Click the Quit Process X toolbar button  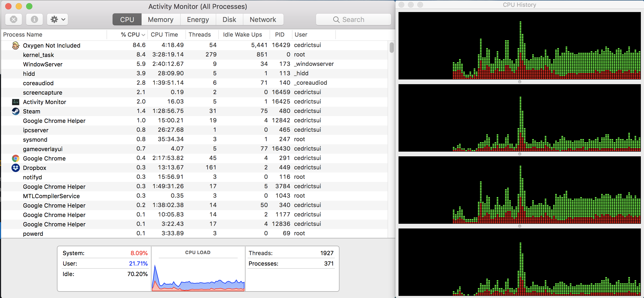click(x=14, y=19)
